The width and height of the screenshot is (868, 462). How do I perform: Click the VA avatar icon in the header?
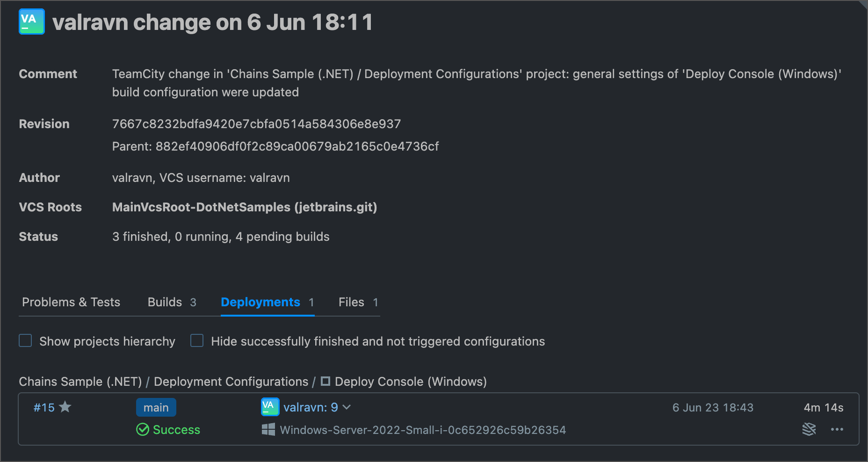click(x=31, y=21)
